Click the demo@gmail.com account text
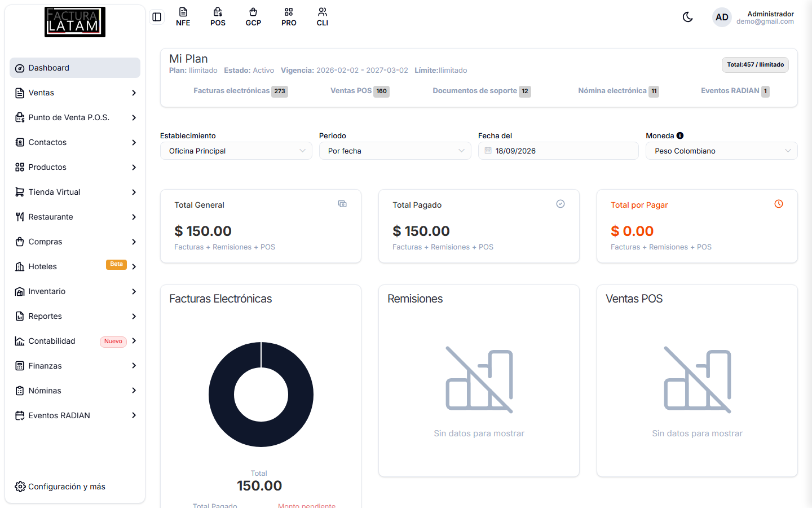The image size is (812, 508). point(765,21)
